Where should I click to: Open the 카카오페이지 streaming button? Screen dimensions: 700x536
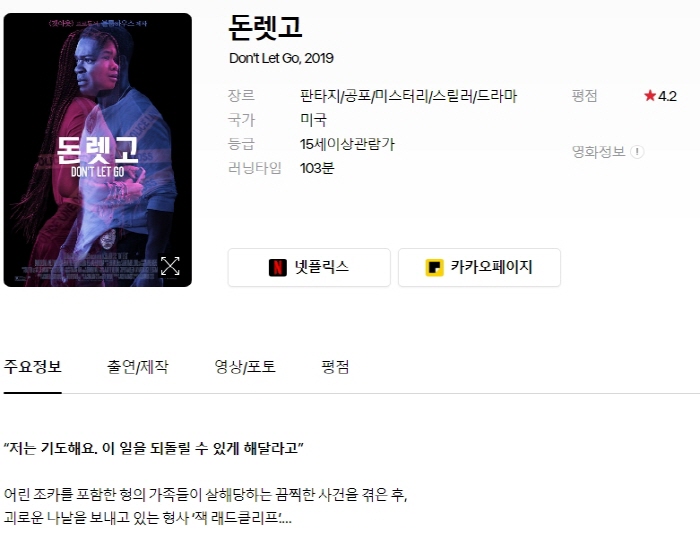coord(479,267)
